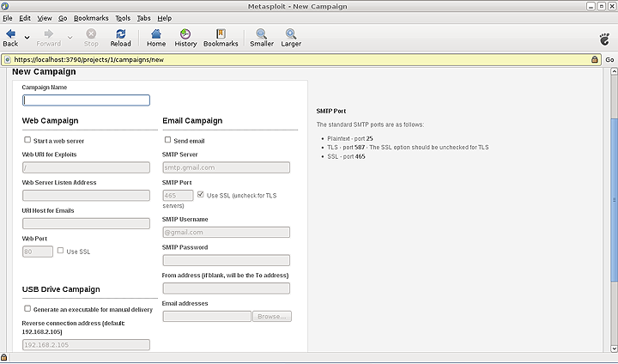Make text Smaller with zoom-out icon
Viewport: 618px width, 364px height.
pyautogui.click(x=261, y=33)
